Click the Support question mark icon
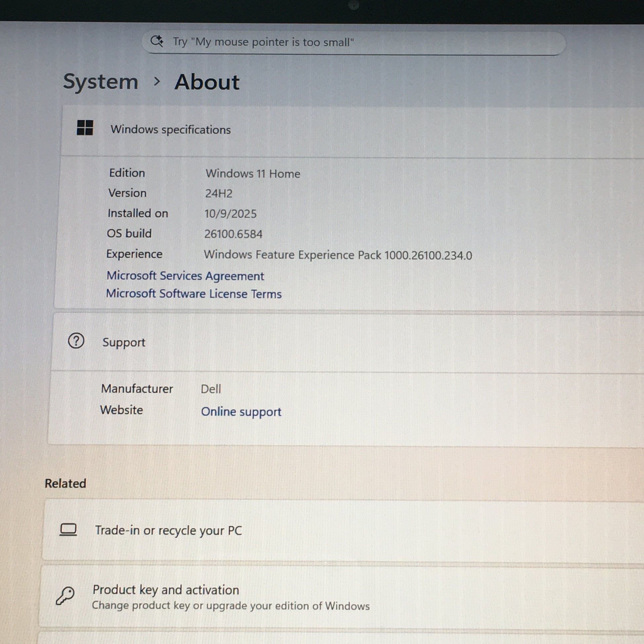644x644 pixels. (x=76, y=341)
